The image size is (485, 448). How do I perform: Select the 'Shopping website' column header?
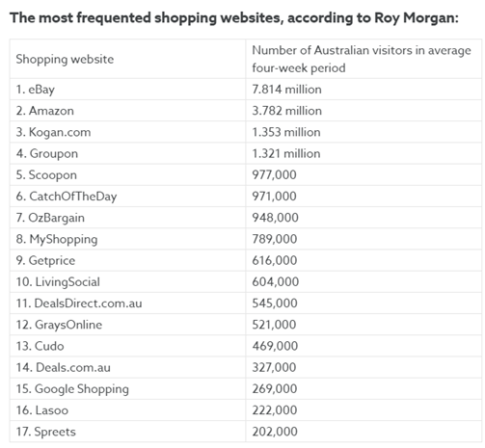tap(65, 59)
